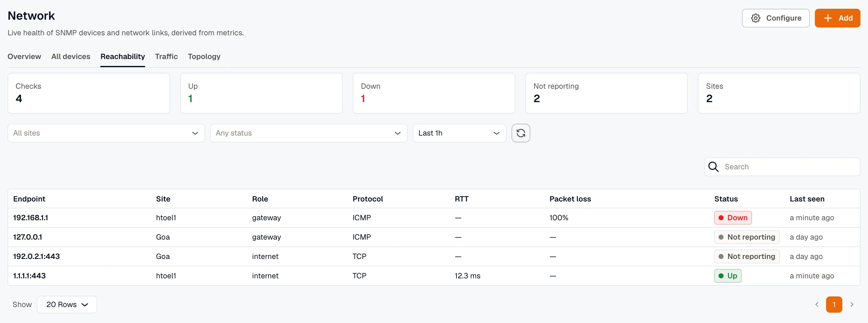Open endpoint 192.168.1.1
The width and height of the screenshot is (868, 323).
(x=30, y=218)
